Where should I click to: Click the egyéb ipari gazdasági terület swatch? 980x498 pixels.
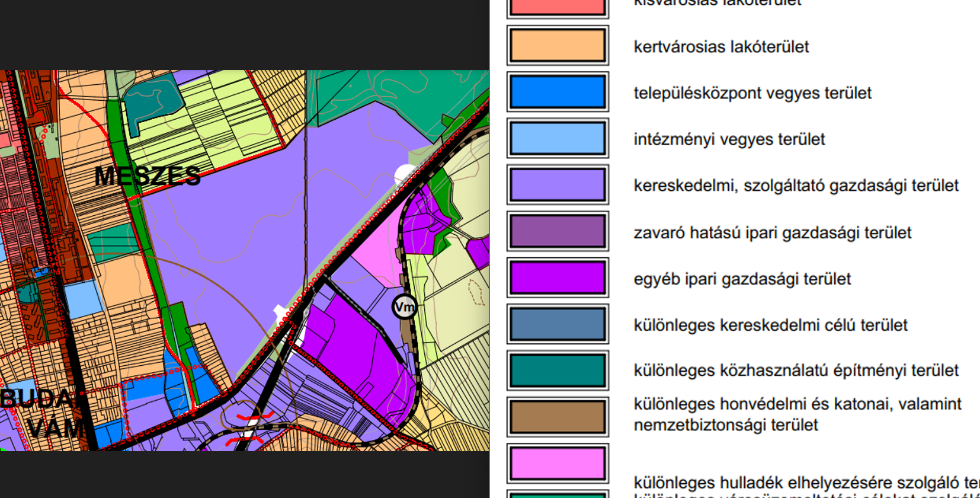tap(558, 277)
